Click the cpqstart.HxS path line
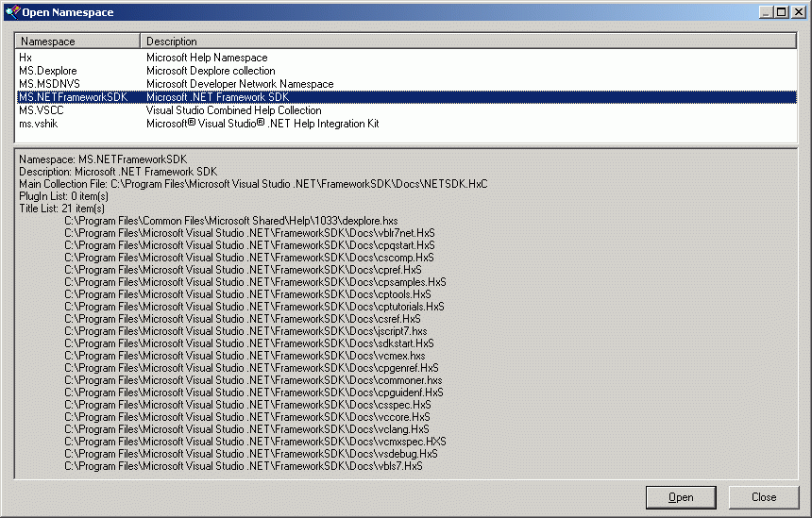The image size is (812, 518). pos(249,245)
